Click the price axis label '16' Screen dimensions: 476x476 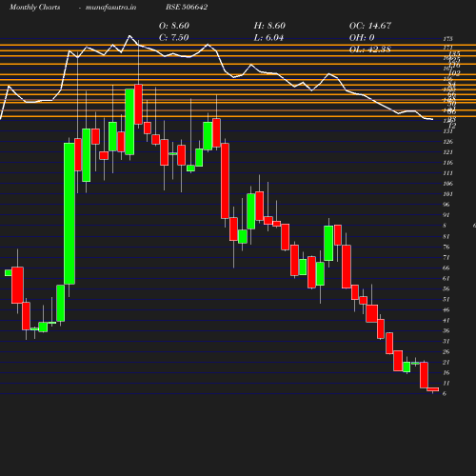[446, 372]
